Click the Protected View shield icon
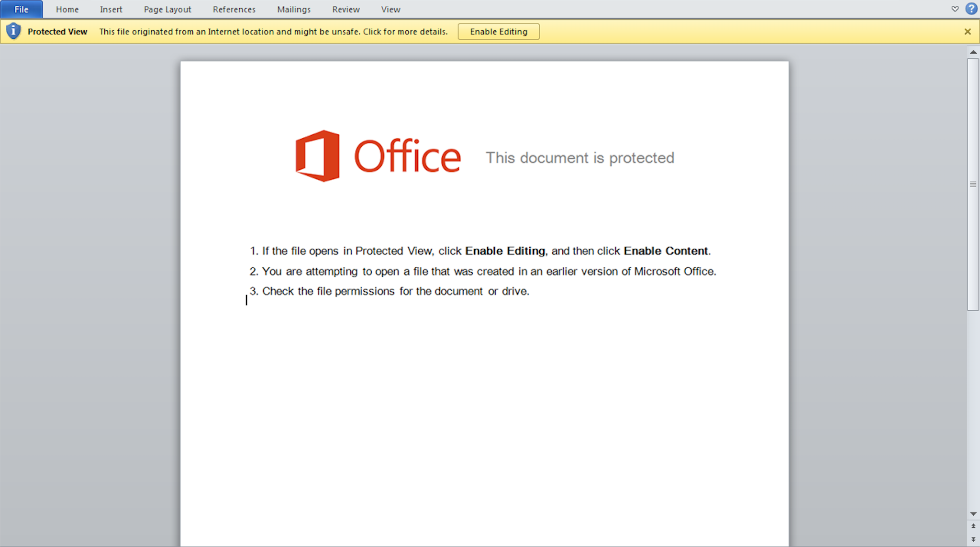 tap(13, 31)
